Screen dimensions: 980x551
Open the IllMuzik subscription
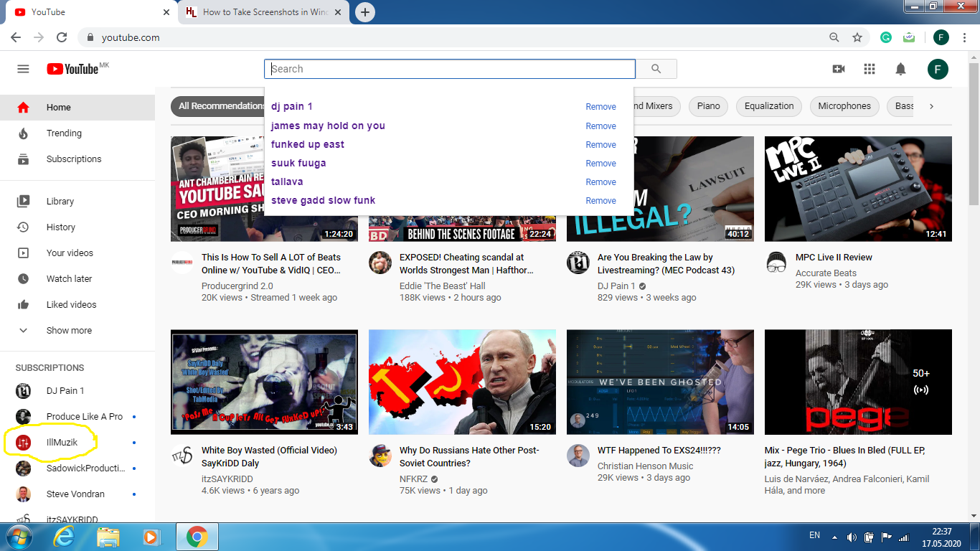coord(77,442)
